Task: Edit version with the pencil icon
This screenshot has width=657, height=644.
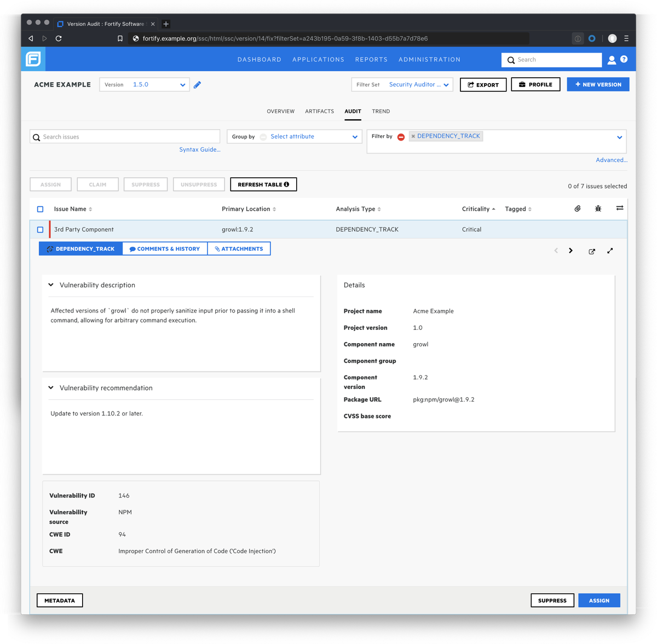Action: point(197,85)
